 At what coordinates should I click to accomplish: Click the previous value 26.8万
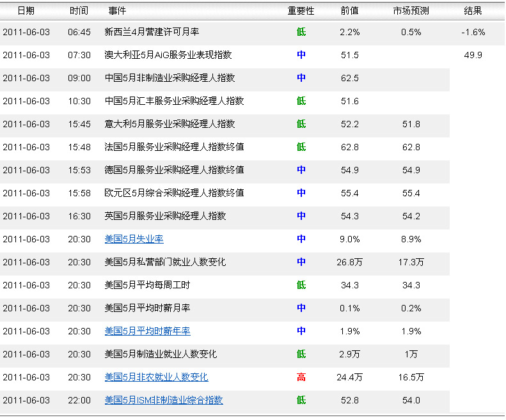pyautogui.click(x=349, y=262)
